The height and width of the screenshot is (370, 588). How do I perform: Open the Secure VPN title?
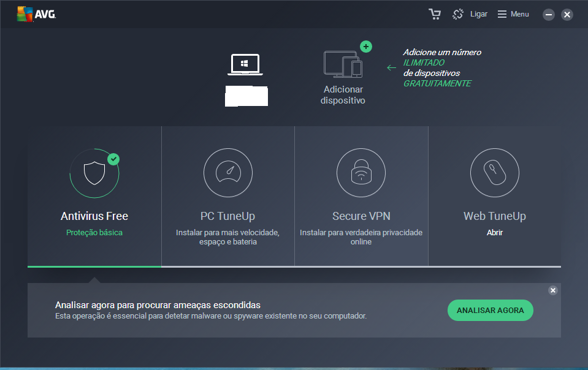pos(361,216)
